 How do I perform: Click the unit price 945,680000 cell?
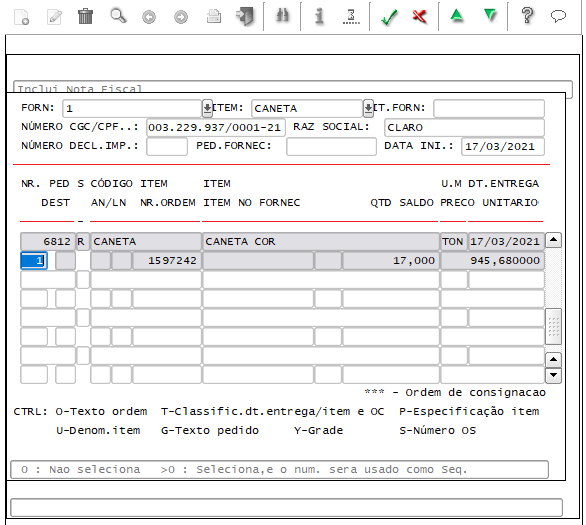[492, 260]
